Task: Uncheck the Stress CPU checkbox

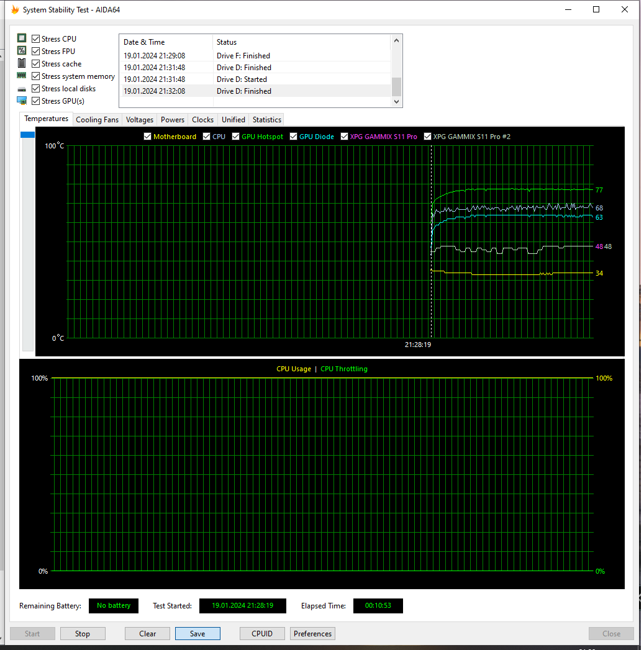Action: pyautogui.click(x=35, y=39)
